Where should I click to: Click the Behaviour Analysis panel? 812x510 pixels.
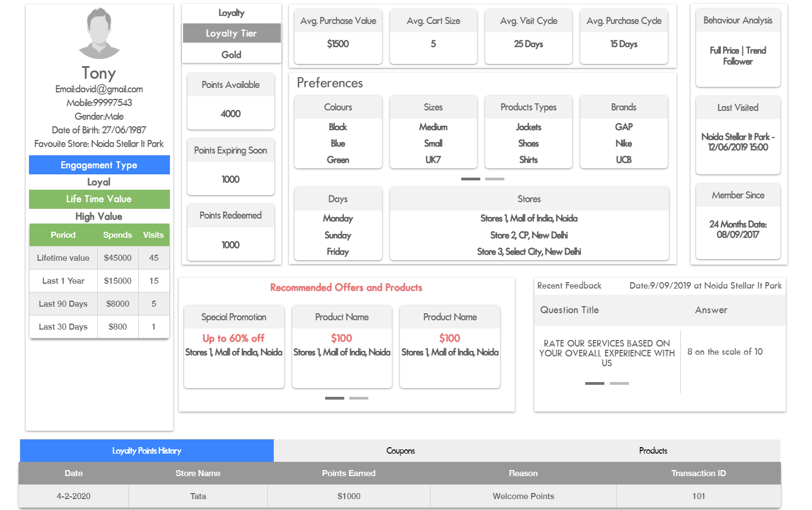coord(738,48)
